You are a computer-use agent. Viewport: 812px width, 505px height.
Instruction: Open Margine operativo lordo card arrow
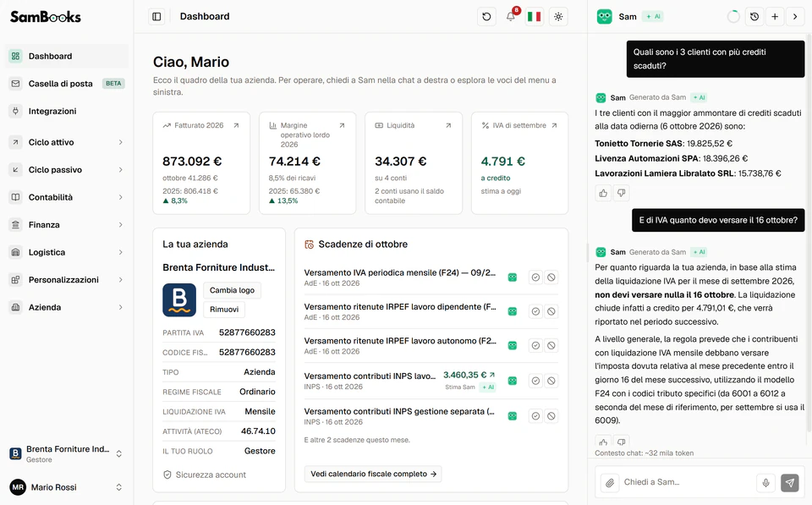pos(342,125)
